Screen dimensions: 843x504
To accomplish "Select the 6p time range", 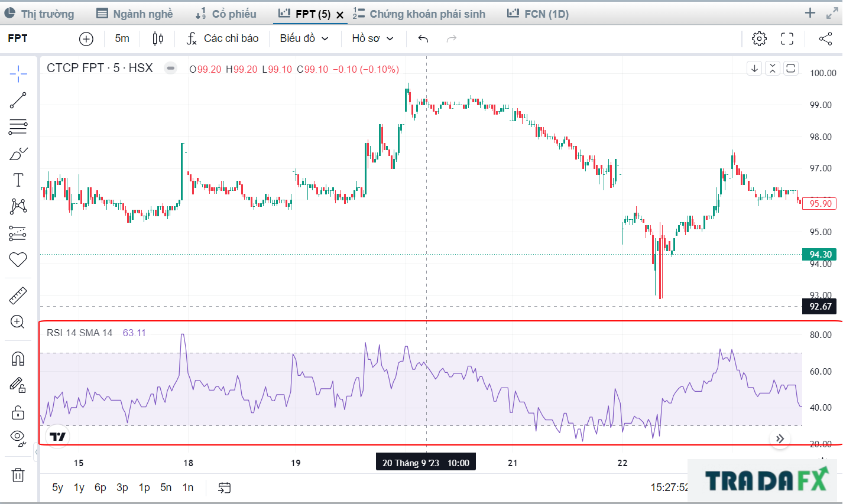I will coord(100,487).
